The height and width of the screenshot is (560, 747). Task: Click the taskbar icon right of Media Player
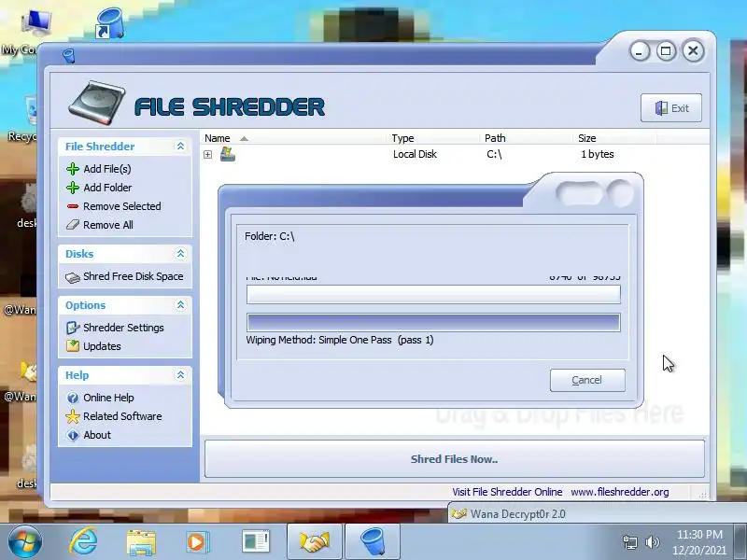coord(255,542)
